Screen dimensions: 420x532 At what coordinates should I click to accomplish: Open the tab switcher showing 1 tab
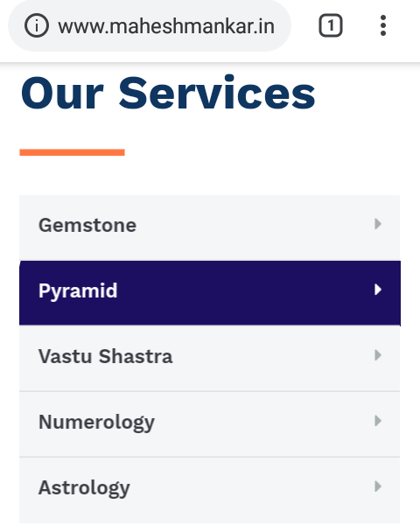coord(331,25)
